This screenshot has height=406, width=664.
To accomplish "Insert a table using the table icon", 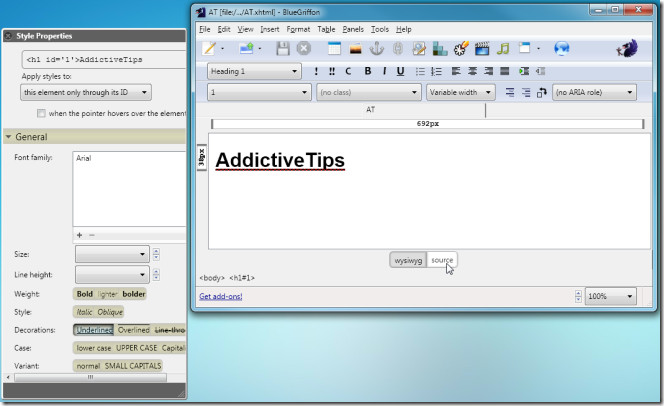I will coord(334,49).
